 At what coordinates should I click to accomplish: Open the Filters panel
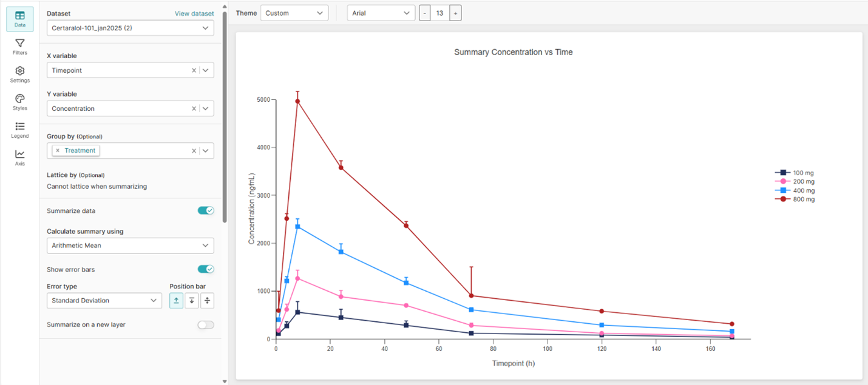pyautogui.click(x=19, y=47)
